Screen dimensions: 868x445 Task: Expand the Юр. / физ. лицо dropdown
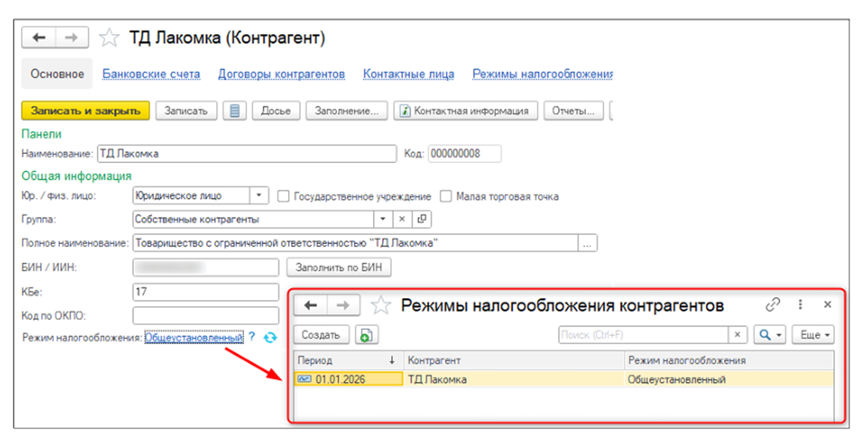259,196
